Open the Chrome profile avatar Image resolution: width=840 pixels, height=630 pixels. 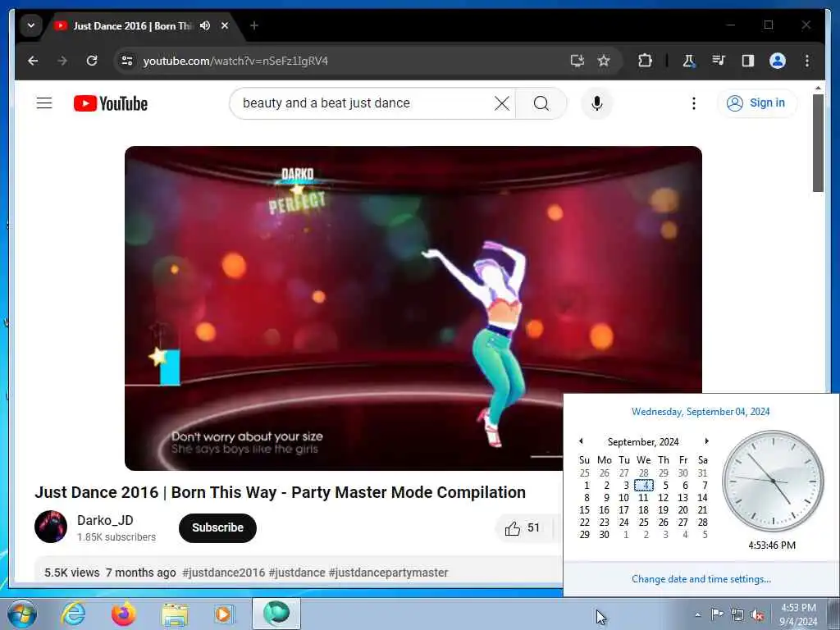tap(778, 61)
